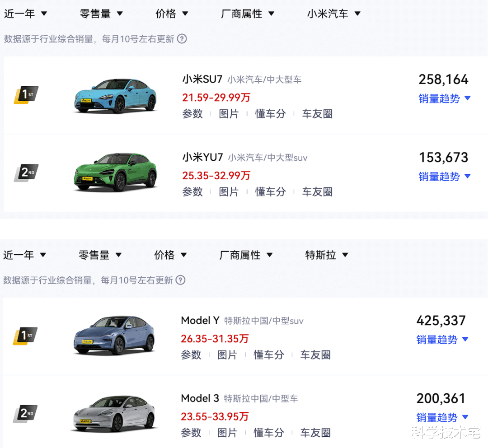This screenshot has height=448, width=488.
Task: Open the silver Model 3 car thumbnail
Action: 114,414
